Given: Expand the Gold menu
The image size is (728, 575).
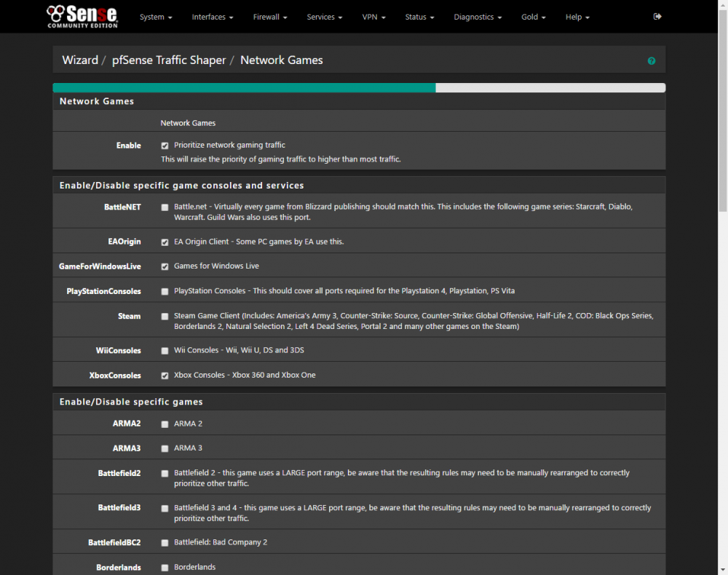Looking at the screenshot, I should point(534,17).
